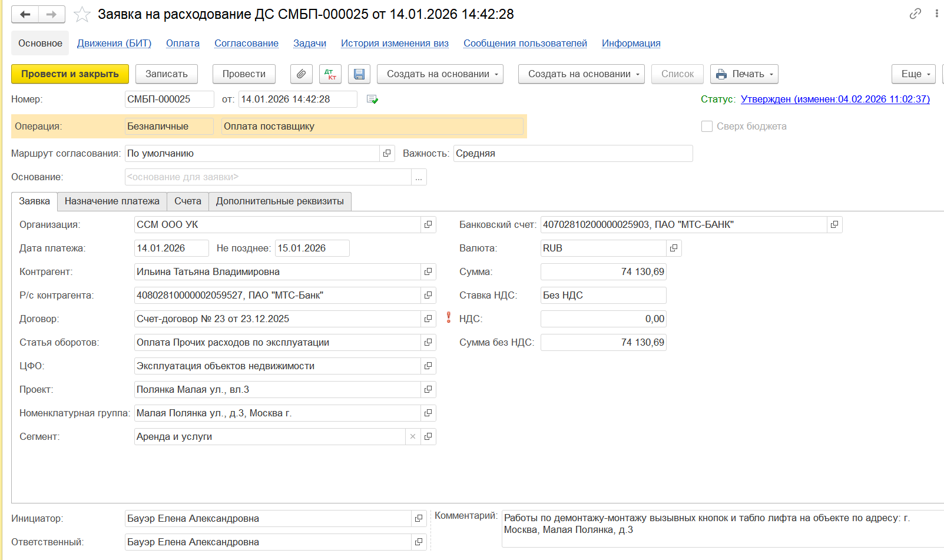Click the Список button
This screenshot has width=944, height=560.
click(677, 74)
